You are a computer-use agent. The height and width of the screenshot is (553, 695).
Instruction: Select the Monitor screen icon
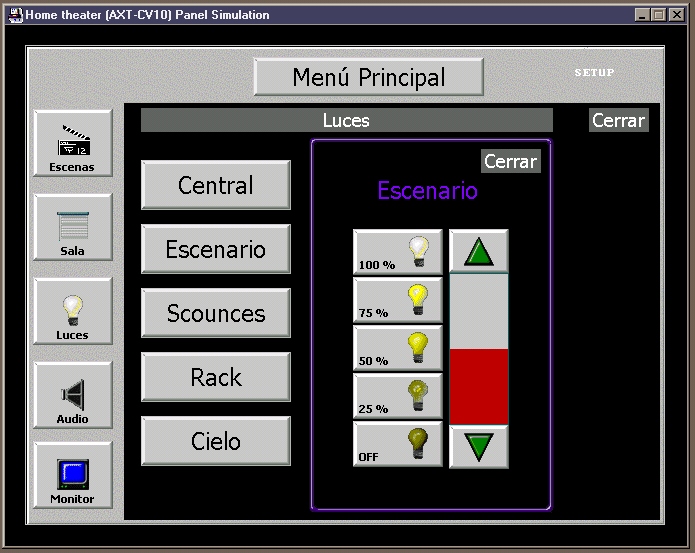click(72, 477)
